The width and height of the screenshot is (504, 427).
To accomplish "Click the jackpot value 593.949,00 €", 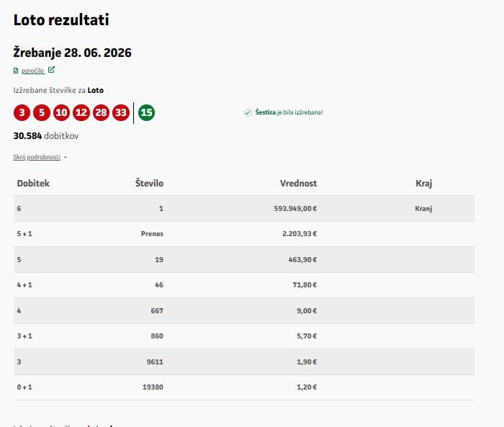I will (295, 209).
